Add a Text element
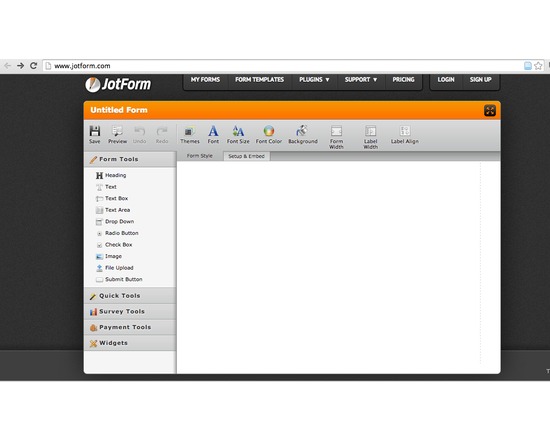 (106, 187)
